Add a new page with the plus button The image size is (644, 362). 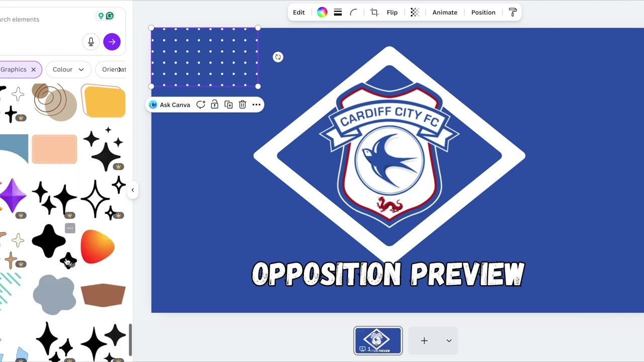pos(424,341)
